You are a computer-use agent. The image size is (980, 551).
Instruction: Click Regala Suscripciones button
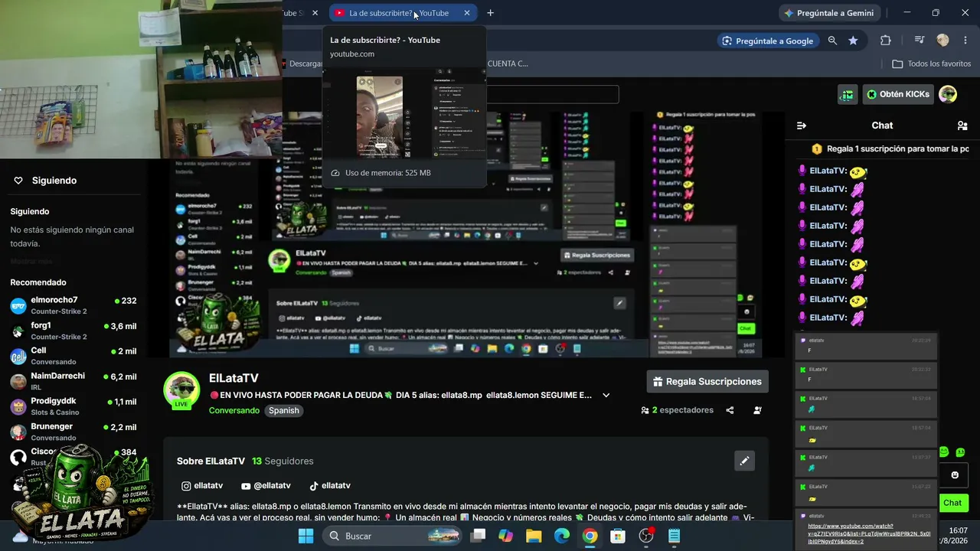[707, 381]
